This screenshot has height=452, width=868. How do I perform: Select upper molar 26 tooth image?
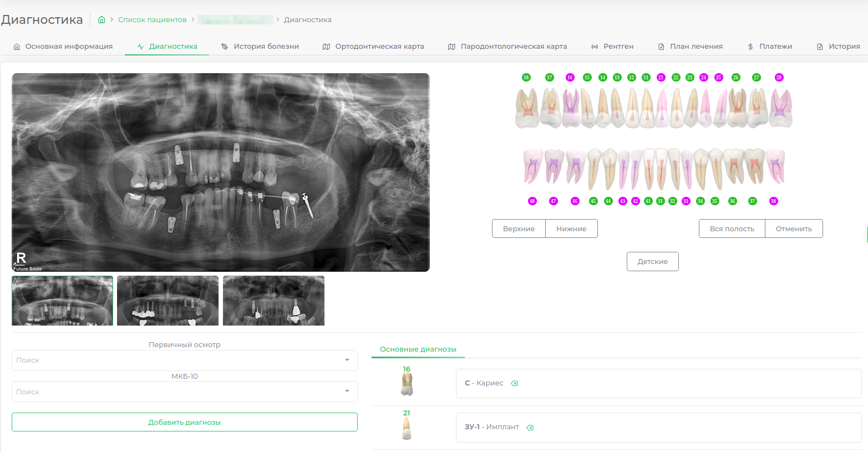[737, 108]
